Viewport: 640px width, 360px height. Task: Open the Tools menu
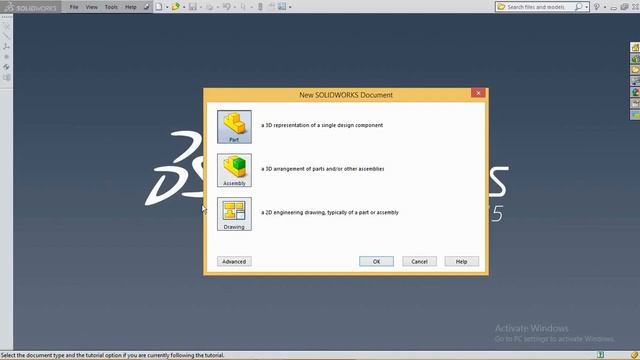tap(111, 7)
